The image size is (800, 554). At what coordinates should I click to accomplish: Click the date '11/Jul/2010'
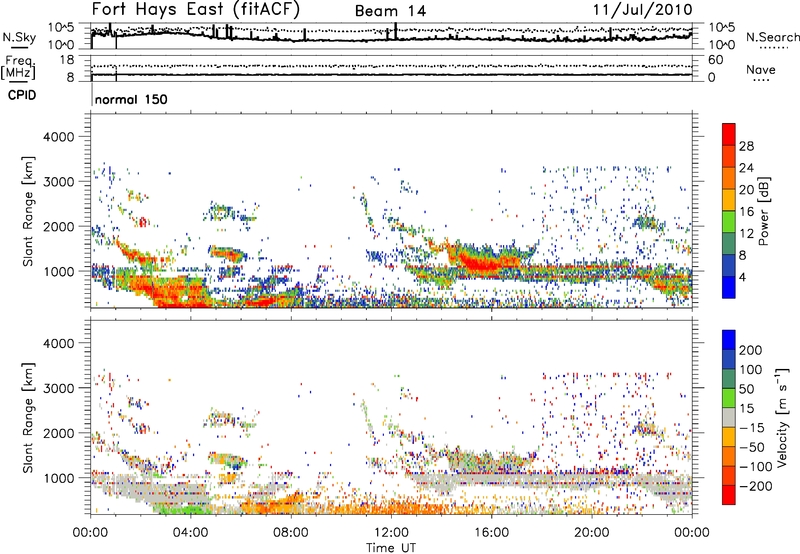(x=643, y=9)
